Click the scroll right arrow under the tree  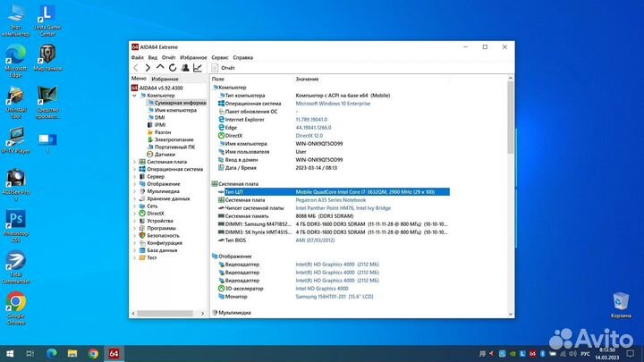[202, 313]
